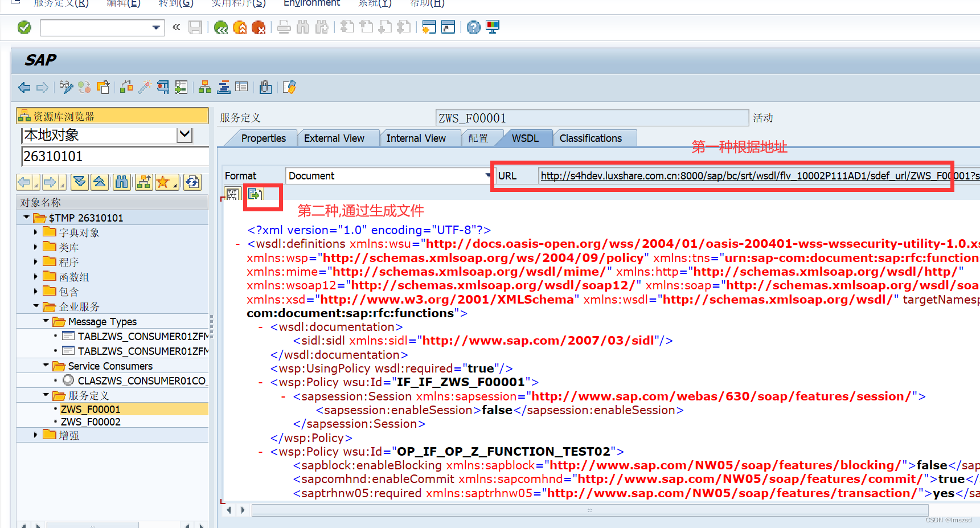Click the Print icon in standard toolbar
The image size is (980, 528).
tap(284, 27)
